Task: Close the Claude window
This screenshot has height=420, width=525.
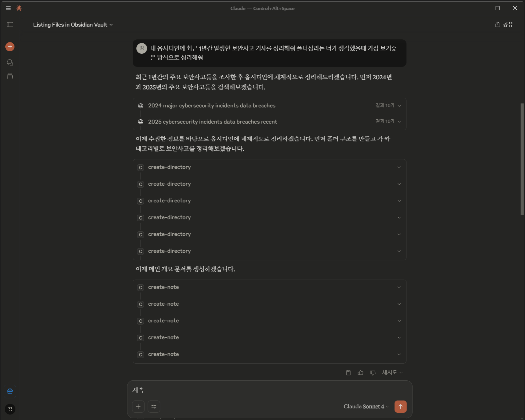Action: click(x=515, y=8)
